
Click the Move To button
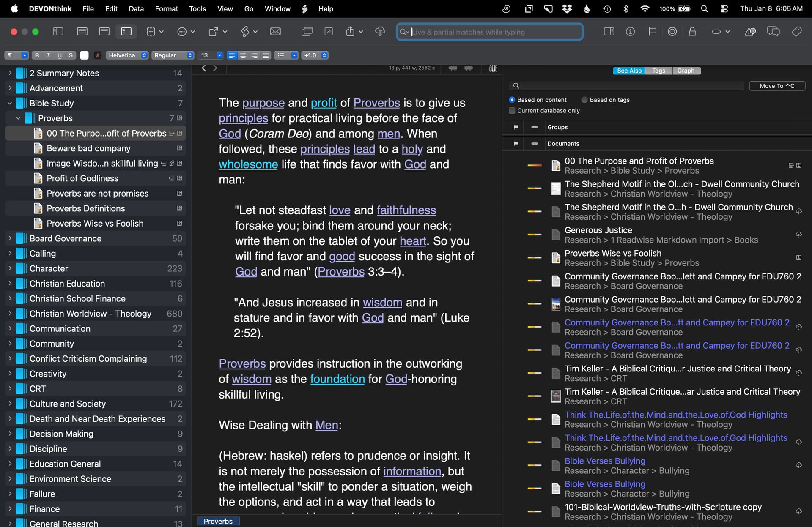(776, 86)
